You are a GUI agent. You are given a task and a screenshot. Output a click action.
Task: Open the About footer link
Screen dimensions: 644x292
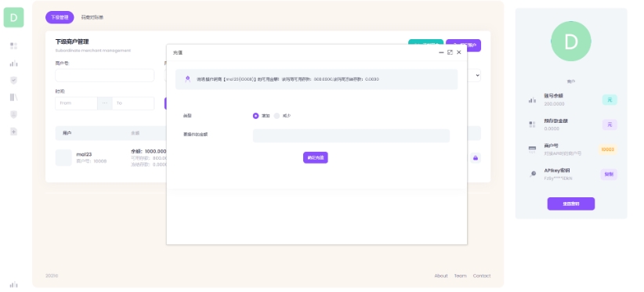(441, 276)
